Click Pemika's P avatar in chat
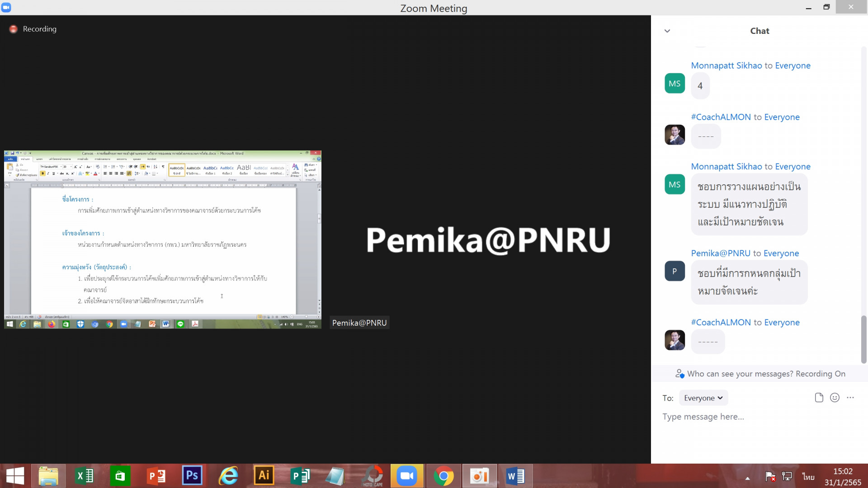The width and height of the screenshot is (868, 488). coord(675,271)
